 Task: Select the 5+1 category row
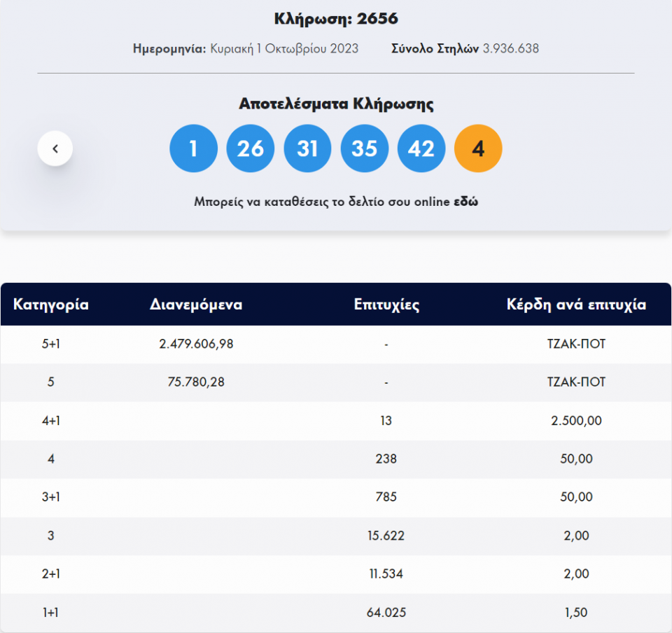51,345
